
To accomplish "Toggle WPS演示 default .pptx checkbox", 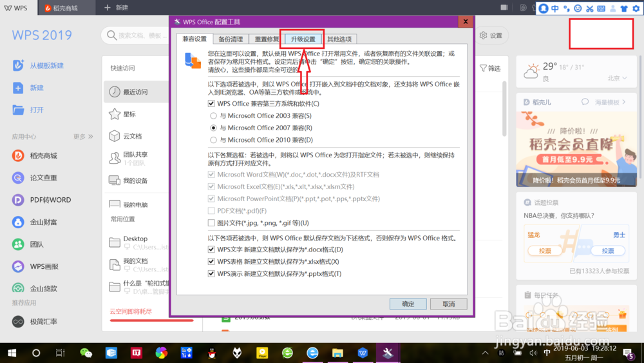I will pyautogui.click(x=211, y=273).
